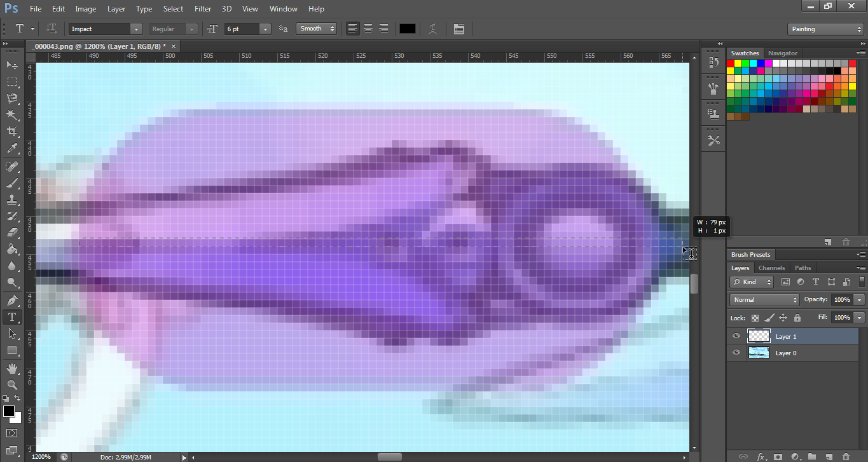
Task: Open the History panel icon
Action: coord(713,63)
